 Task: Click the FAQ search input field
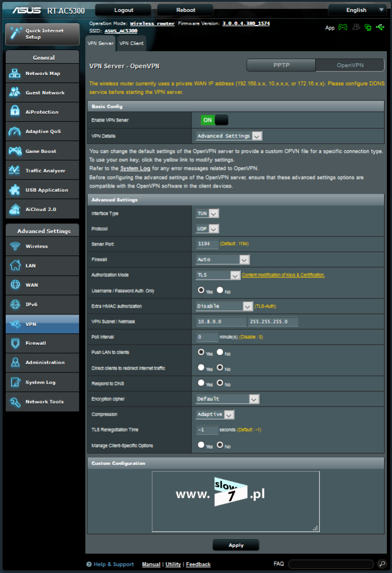pos(331,564)
